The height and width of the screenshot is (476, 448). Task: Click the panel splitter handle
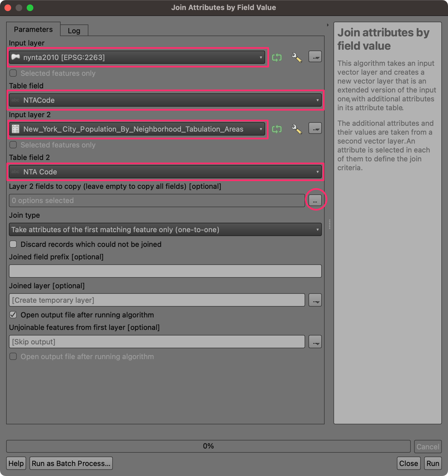click(x=329, y=224)
